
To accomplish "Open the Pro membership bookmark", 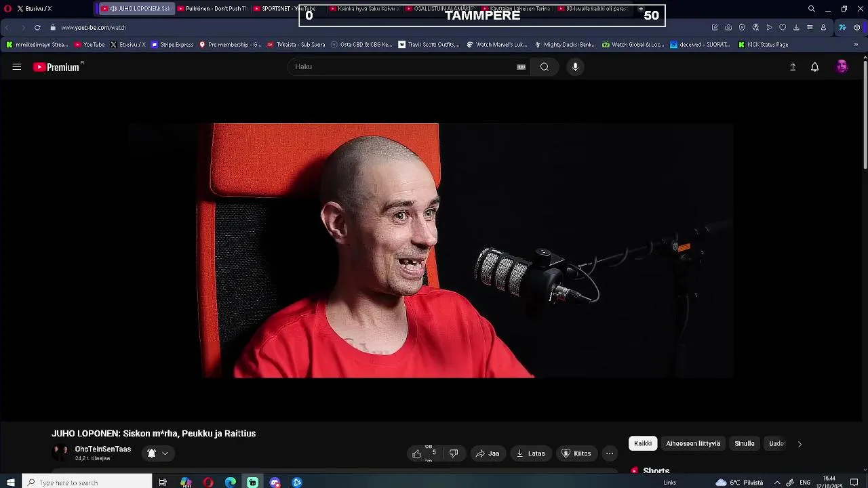I will (x=230, y=45).
